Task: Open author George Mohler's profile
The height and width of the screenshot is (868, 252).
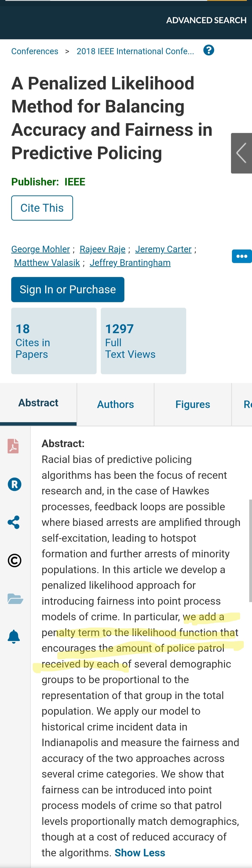Action: click(x=40, y=249)
